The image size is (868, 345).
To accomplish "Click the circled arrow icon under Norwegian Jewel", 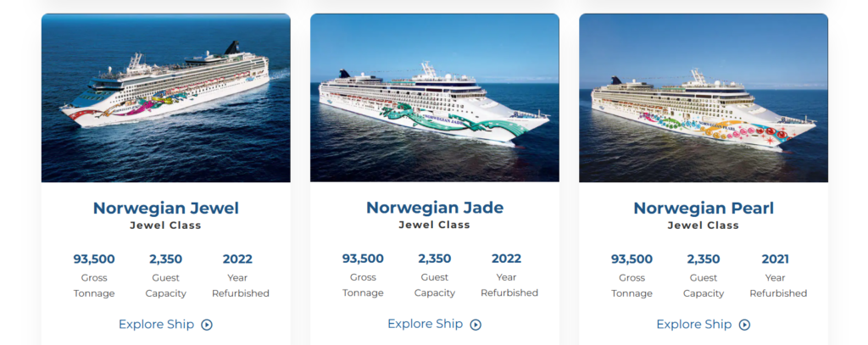I will (x=207, y=325).
